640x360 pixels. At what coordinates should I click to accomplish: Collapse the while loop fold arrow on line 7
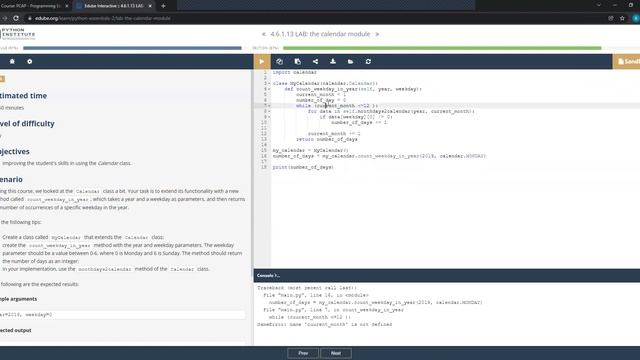(x=269, y=106)
